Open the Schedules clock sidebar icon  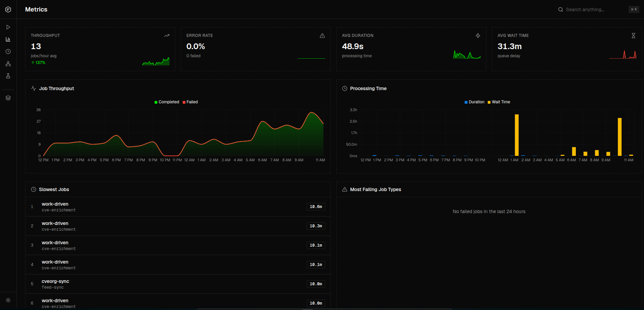(x=8, y=51)
